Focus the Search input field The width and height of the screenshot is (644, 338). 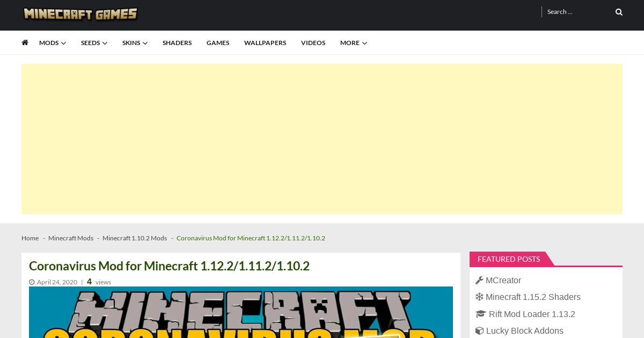click(x=577, y=12)
